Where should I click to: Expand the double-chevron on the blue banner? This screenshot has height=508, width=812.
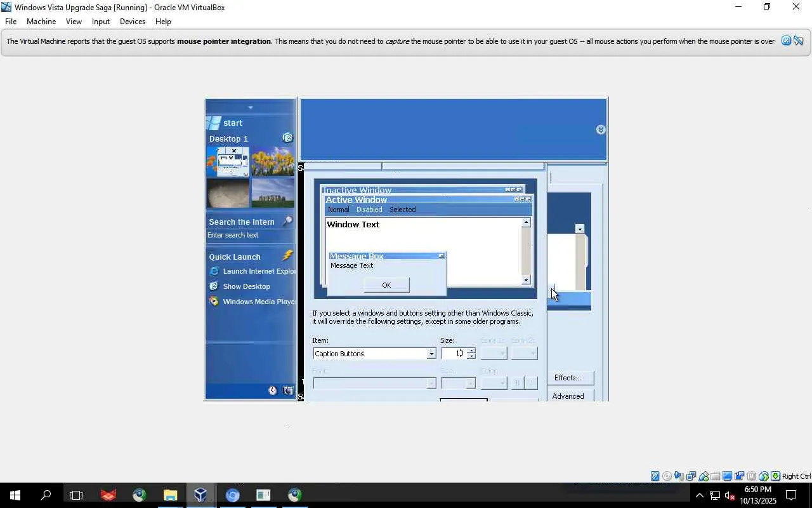pyautogui.click(x=601, y=130)
